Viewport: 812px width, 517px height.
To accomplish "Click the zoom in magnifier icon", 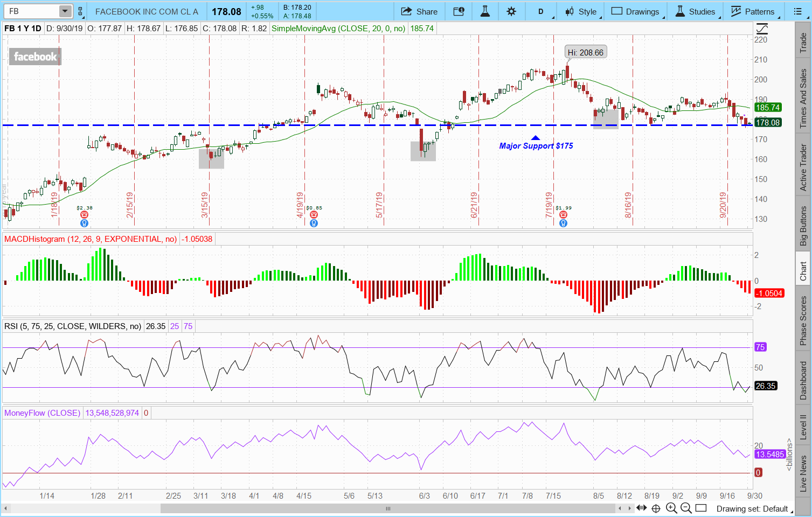I will (x=671, y=508).
